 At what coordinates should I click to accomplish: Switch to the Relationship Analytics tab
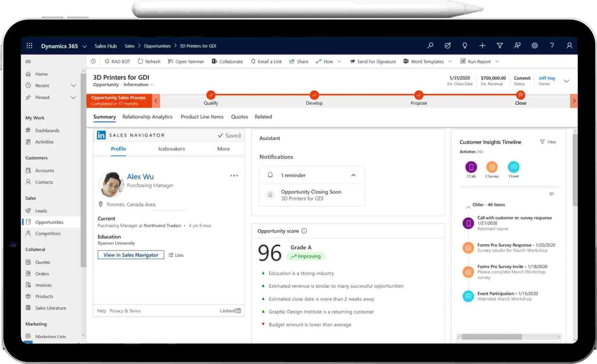coord(147,117)
